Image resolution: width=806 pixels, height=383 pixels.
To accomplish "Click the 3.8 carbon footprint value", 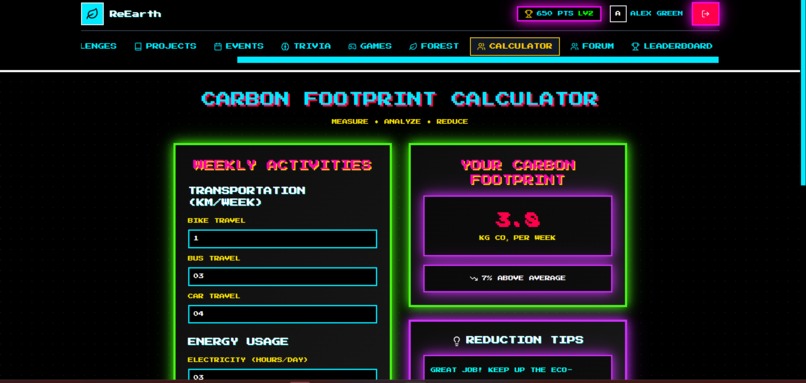I will [x=518, y=220].
